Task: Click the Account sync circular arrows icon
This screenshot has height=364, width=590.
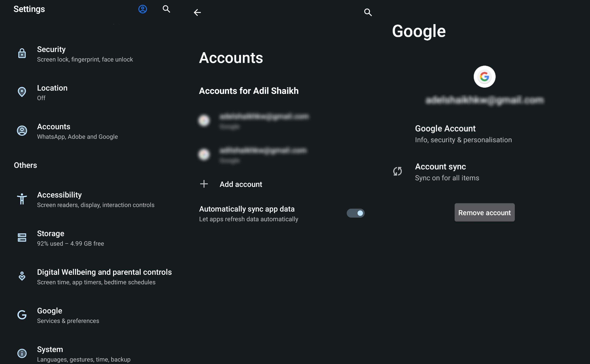Action: (x=398, y=171)
